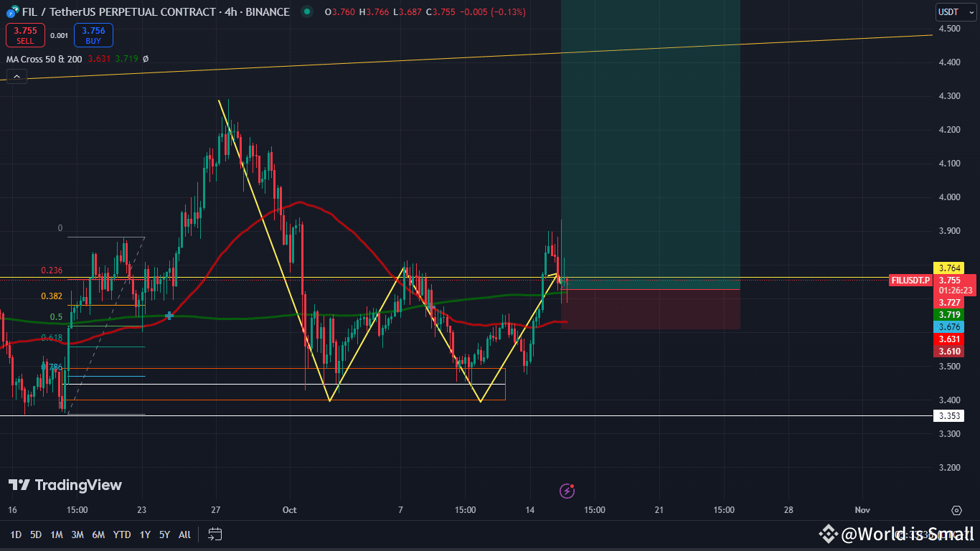Switch to the 6M range
Viewport: 980px width, 551px height.
(99, 534)
